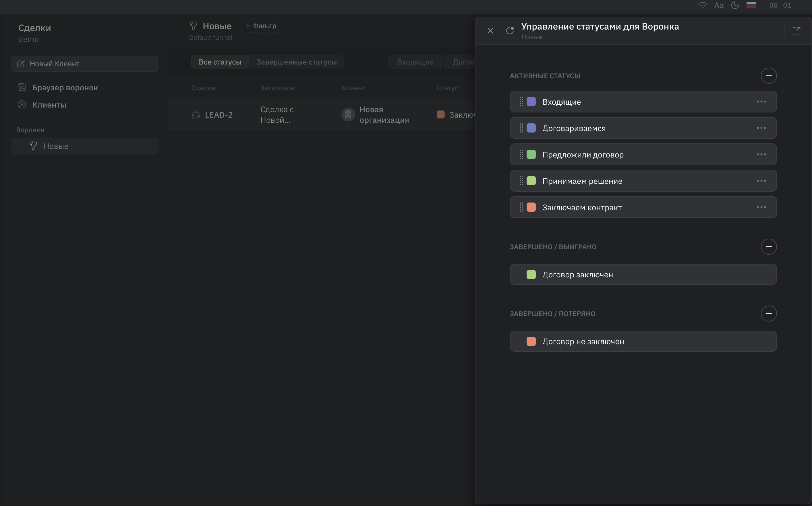This screenshot has width=812, height=506.
Task: Click the Статус column header
Action: click(447, 88)
